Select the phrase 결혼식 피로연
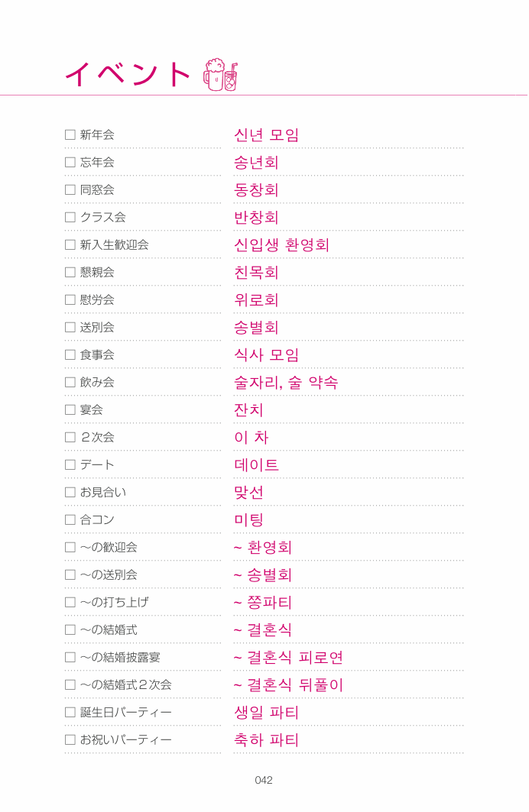The height and width of the screenshot is (812, 529). pyautogui.click(x=295, y=658)
